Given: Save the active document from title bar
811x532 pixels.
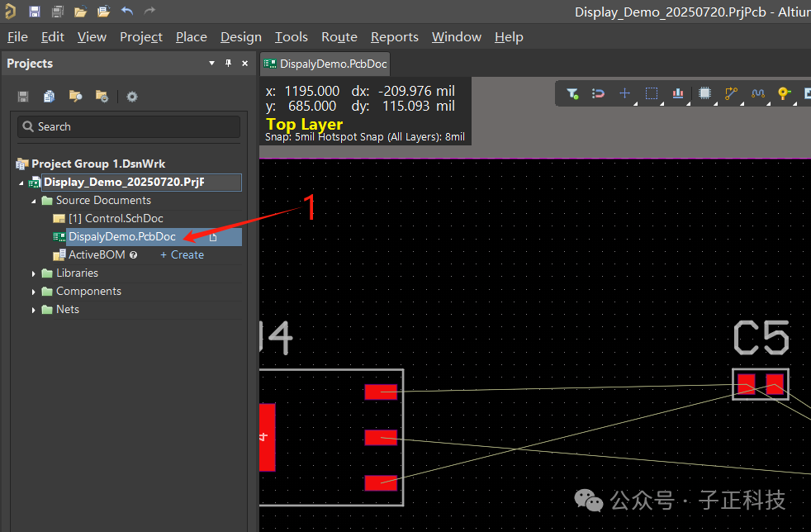Looking at the screenshot, I should pyautogui.click(x=35, y=11).
